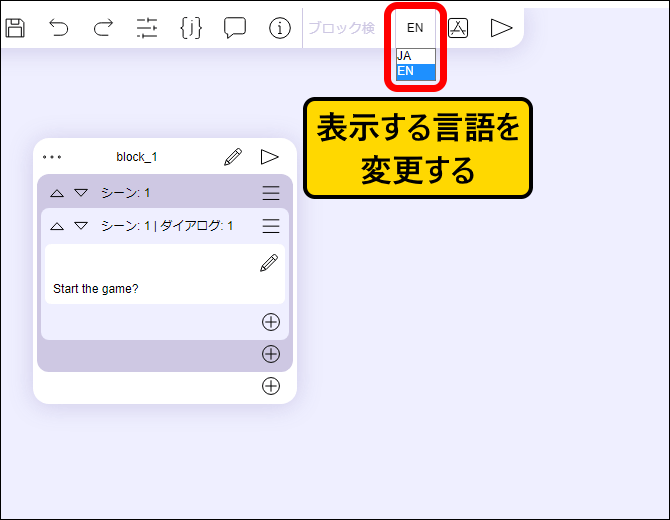
Task: Open the hamburger menu for scene 1
Action: [271, 193]
